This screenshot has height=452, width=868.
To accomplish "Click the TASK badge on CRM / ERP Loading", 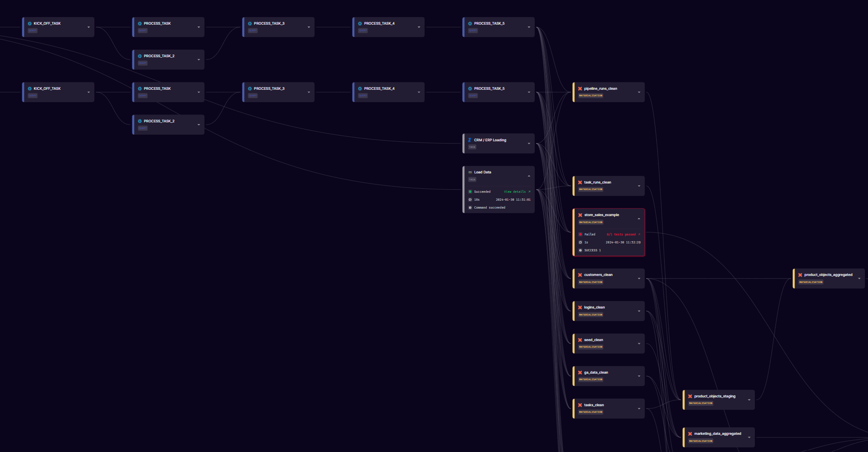I will [472, 147].
